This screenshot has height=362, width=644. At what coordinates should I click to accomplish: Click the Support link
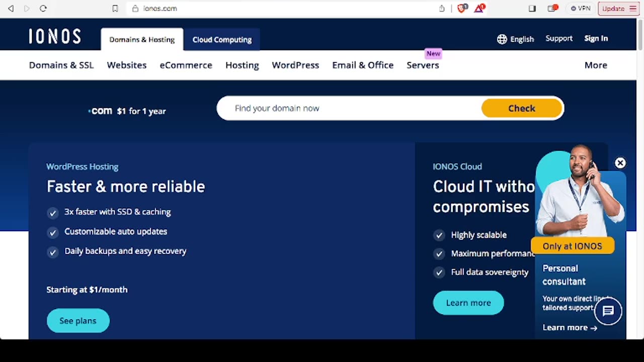pos(559,39)
